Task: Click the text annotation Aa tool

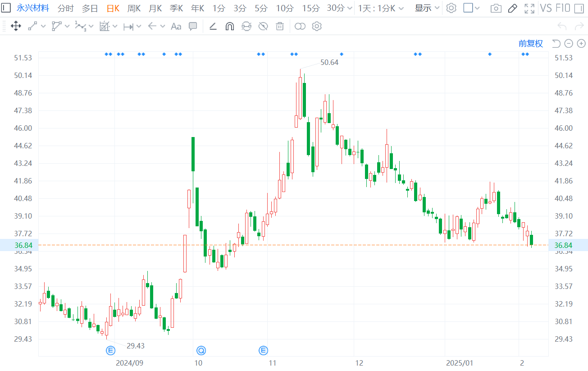Action: pos(176,26)
